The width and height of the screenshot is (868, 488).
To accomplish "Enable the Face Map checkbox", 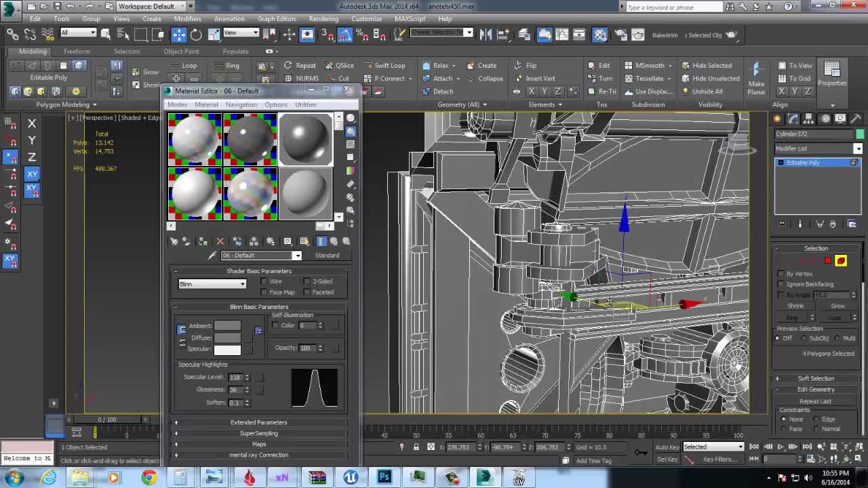I will click(264, 293).
